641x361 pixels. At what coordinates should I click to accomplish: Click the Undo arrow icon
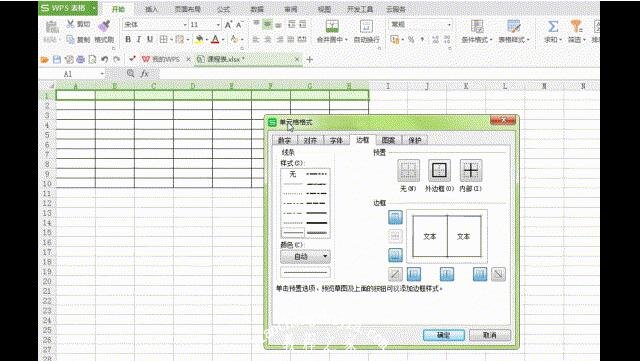click(x=105, y=60)
